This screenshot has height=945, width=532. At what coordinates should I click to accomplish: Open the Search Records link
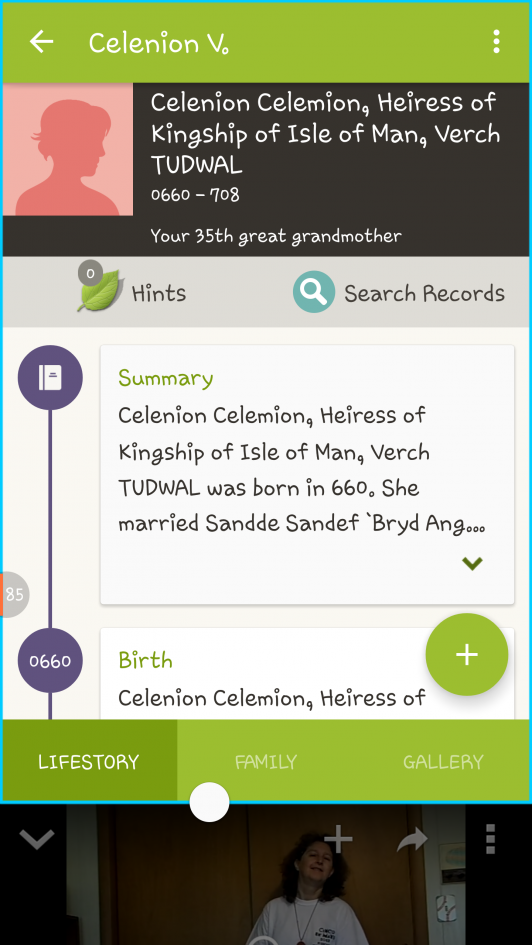pyautogui.click(x=424, y=294)
